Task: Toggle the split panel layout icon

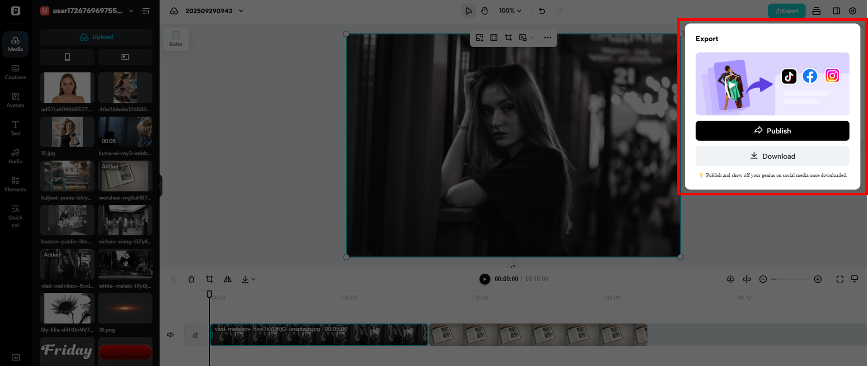Action: [836, 11]
